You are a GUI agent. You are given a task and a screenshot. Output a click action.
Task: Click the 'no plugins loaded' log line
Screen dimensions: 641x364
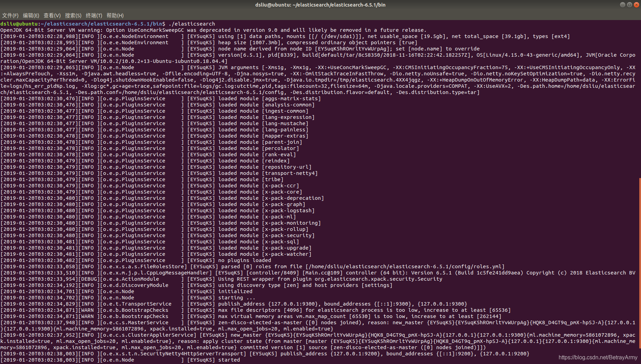(x=136, y=260)
